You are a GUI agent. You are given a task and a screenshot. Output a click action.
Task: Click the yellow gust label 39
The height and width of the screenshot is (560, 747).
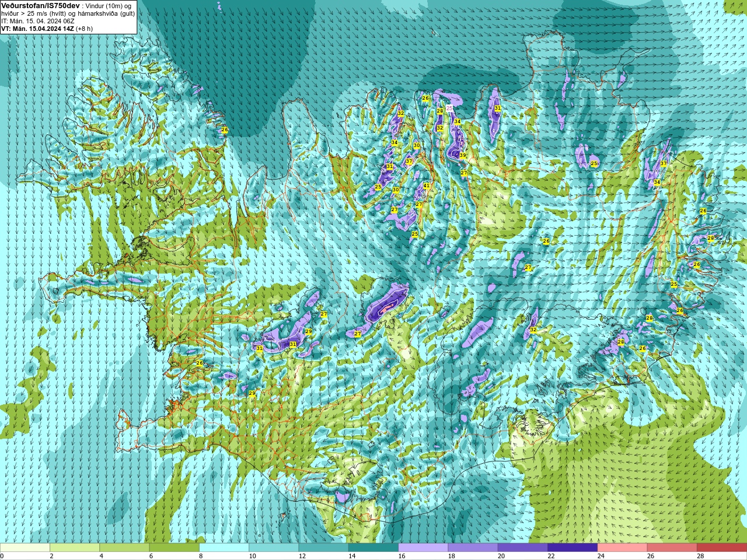(462, 156)
